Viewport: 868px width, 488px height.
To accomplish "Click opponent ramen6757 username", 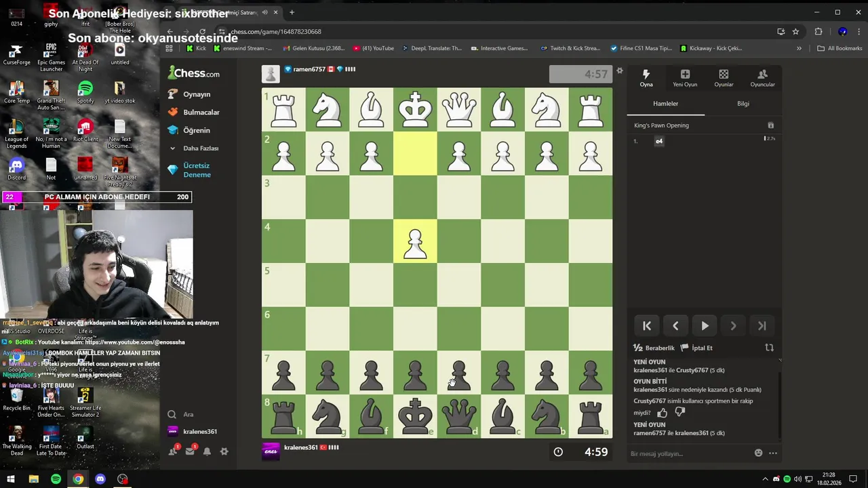I will click(309, 69).
